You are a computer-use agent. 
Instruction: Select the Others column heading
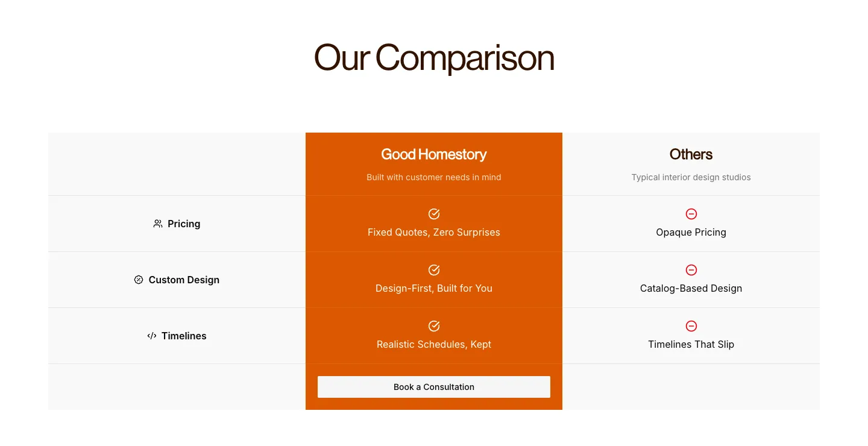point(691,154)
